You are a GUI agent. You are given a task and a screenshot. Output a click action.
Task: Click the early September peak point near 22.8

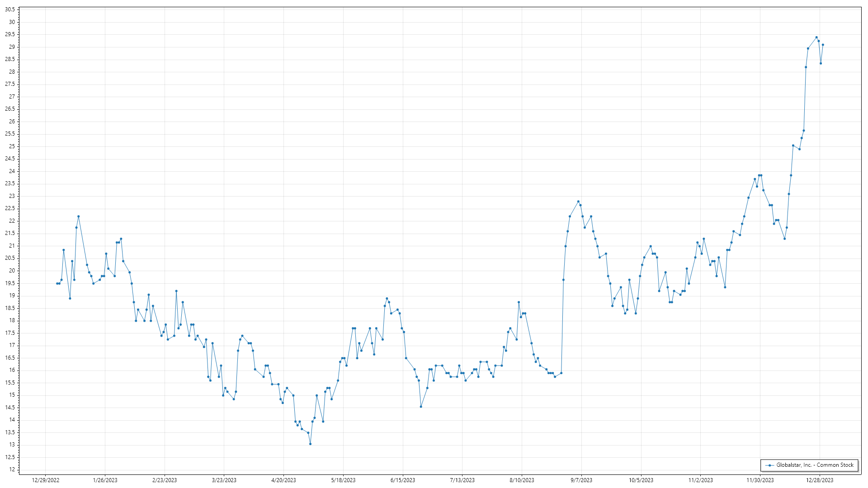click(578, 202)
